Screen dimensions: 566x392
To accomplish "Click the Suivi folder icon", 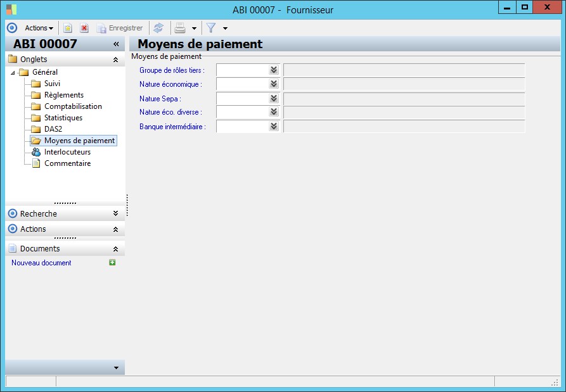I will point(35,84).
